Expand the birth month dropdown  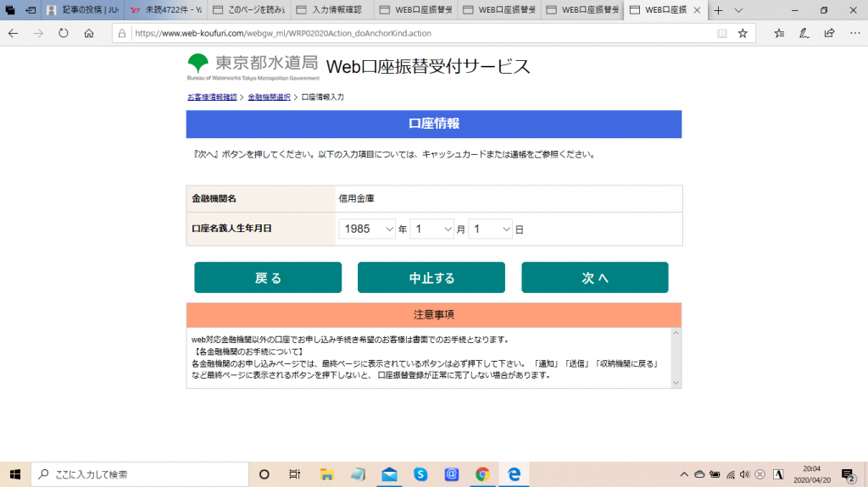tap(431, 229)
